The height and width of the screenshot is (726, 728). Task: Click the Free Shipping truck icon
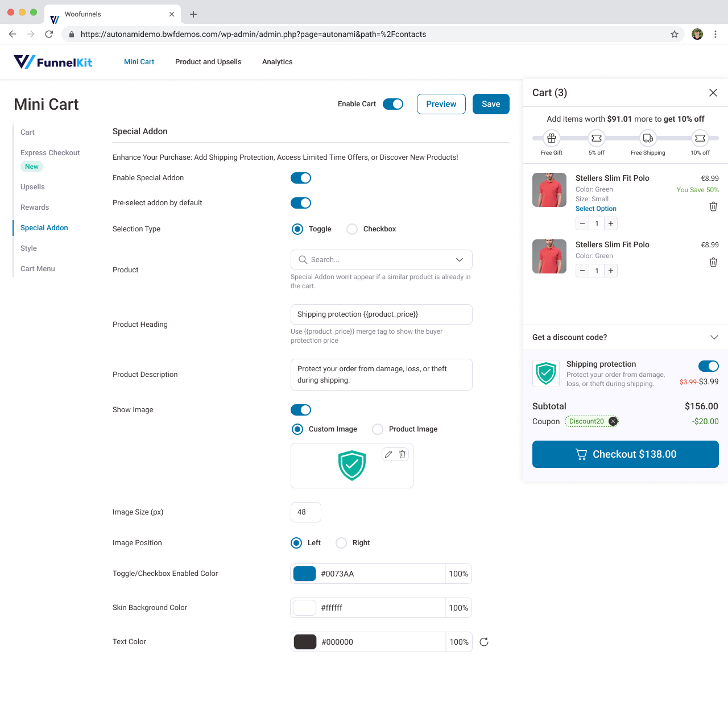pyautogui.click(x=647, y=138)
